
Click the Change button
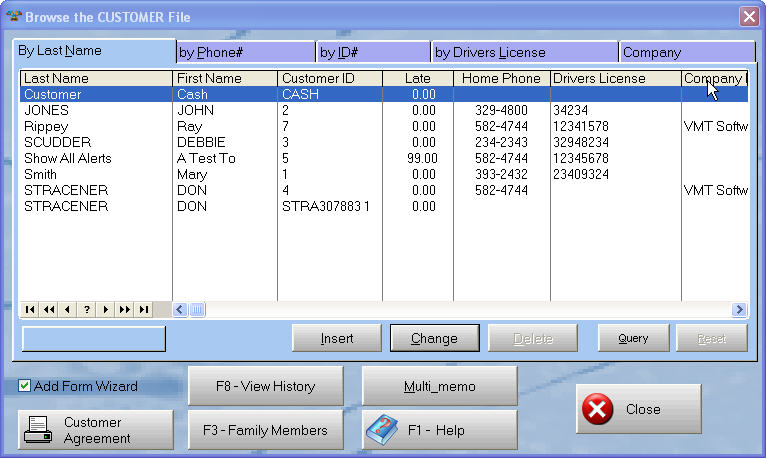click(x=434, y=338)
